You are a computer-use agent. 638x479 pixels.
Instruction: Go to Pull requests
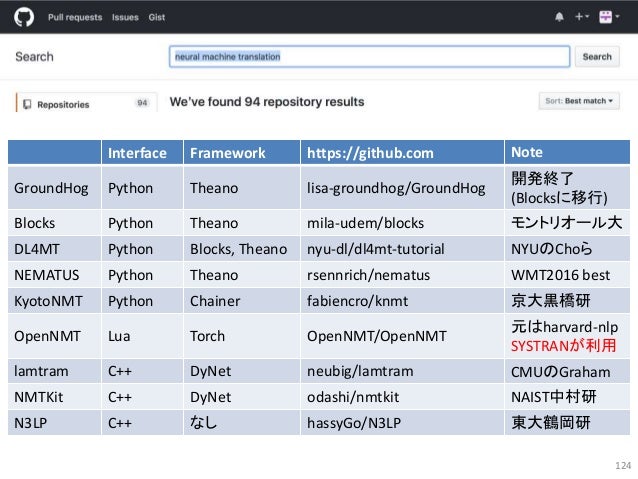coord(75,17)
